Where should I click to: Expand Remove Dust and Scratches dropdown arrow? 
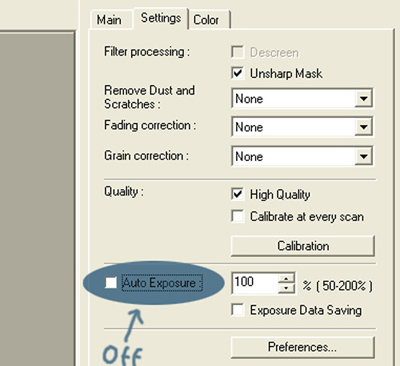tap(363, 99)
